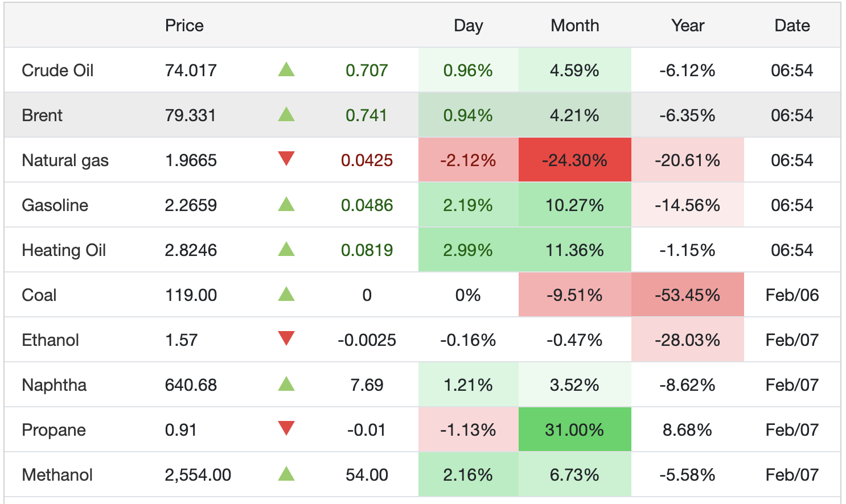Select Propane price 0.91
Screen dimensions: 846x504
point(181,430)
